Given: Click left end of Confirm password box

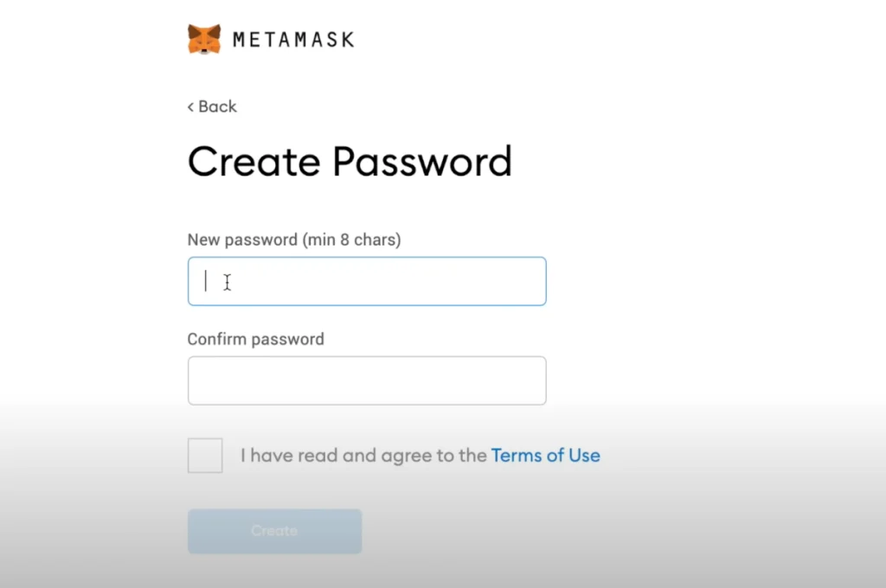Looking at the screenshot, I should 202,380.
